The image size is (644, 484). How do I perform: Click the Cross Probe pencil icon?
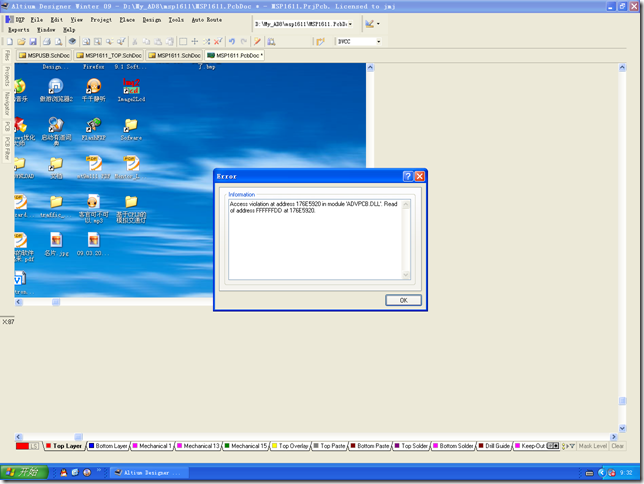[x=257, y=41]
